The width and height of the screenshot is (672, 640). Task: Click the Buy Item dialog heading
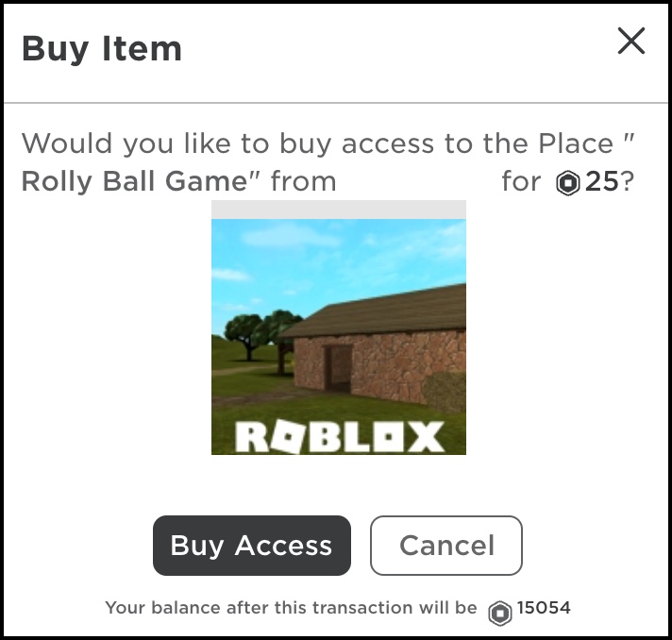click(x=102, y=49)
